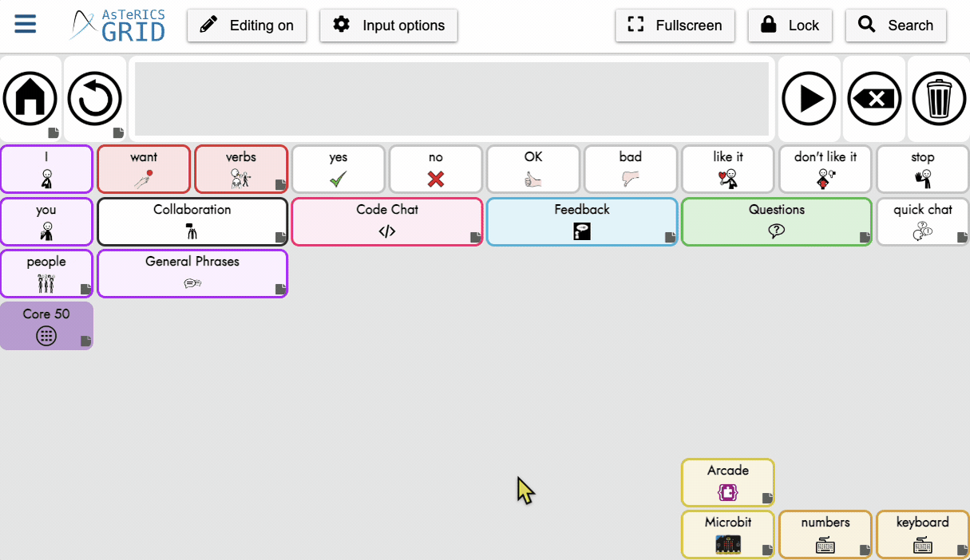The width and height of the screenshot is (970, 560).
Task: Click the trash can clear icon
Action: [x=939, y=99]
